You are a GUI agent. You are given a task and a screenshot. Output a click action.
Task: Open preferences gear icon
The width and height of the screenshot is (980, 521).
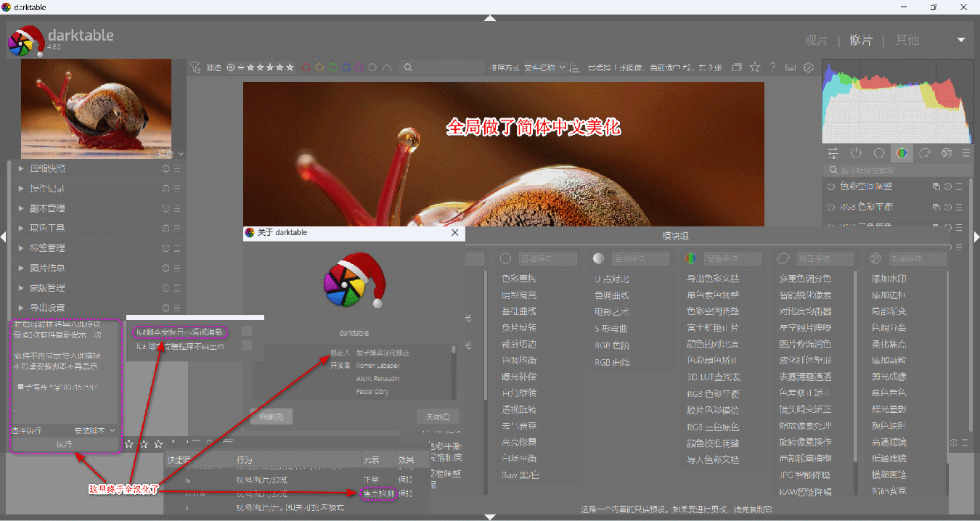(x=809, y=67)
